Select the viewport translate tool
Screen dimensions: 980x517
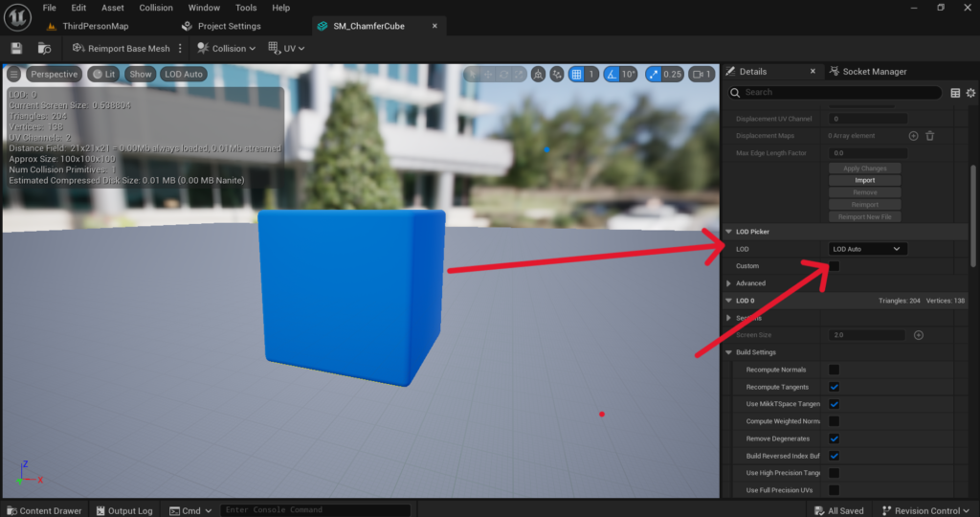pos(488,75)
